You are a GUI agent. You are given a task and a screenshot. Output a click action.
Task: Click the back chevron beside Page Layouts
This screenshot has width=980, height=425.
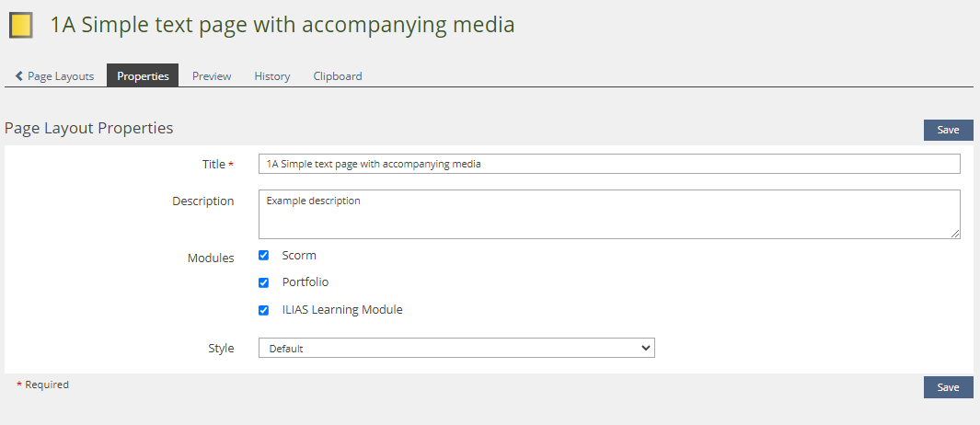19,76
